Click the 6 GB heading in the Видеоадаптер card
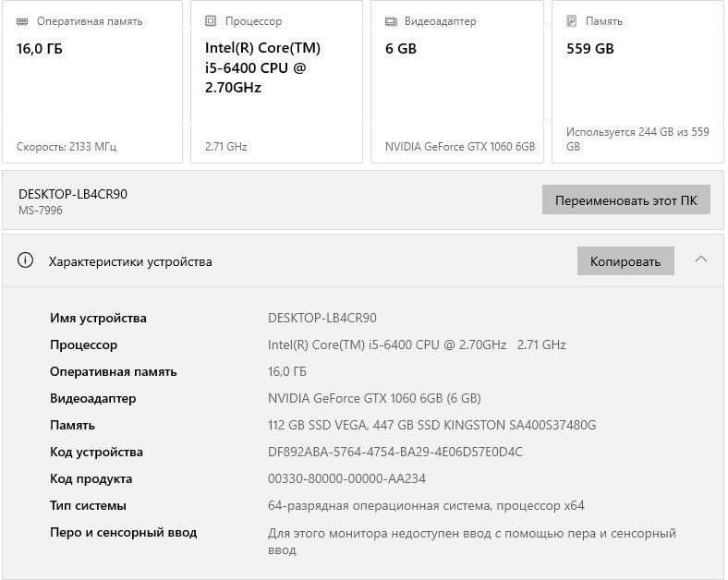This screenshot has height=580, width=728. tap(401, 49)
